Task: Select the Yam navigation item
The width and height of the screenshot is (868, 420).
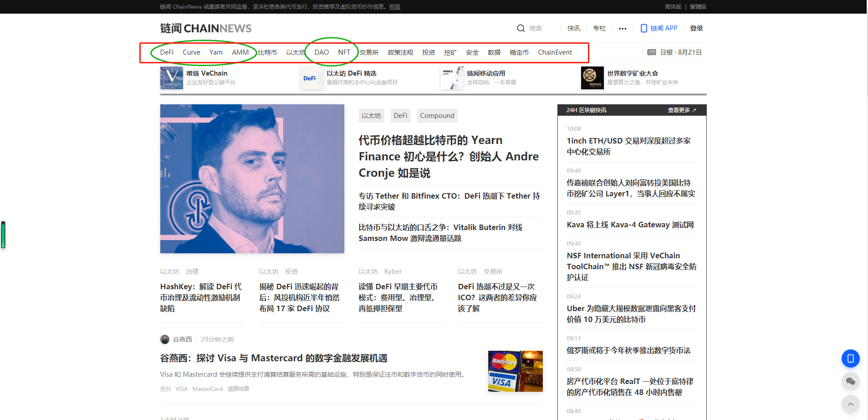Action: [216, 52]
